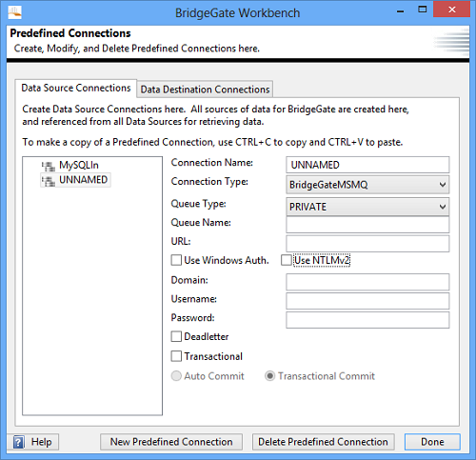This screenshot has width=476, height=460.
Task: Click the BridgeGate app icon in title bar
Action: (14, 12)
